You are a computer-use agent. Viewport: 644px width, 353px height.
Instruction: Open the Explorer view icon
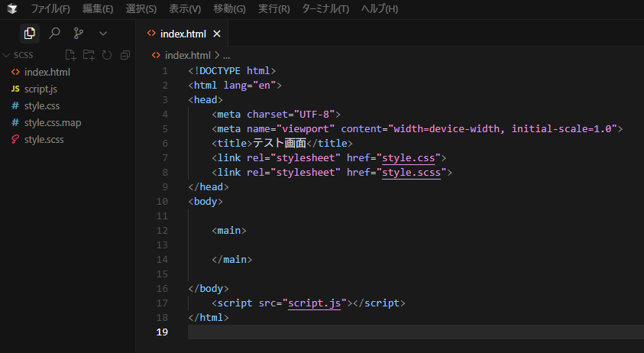pos(30,34)
